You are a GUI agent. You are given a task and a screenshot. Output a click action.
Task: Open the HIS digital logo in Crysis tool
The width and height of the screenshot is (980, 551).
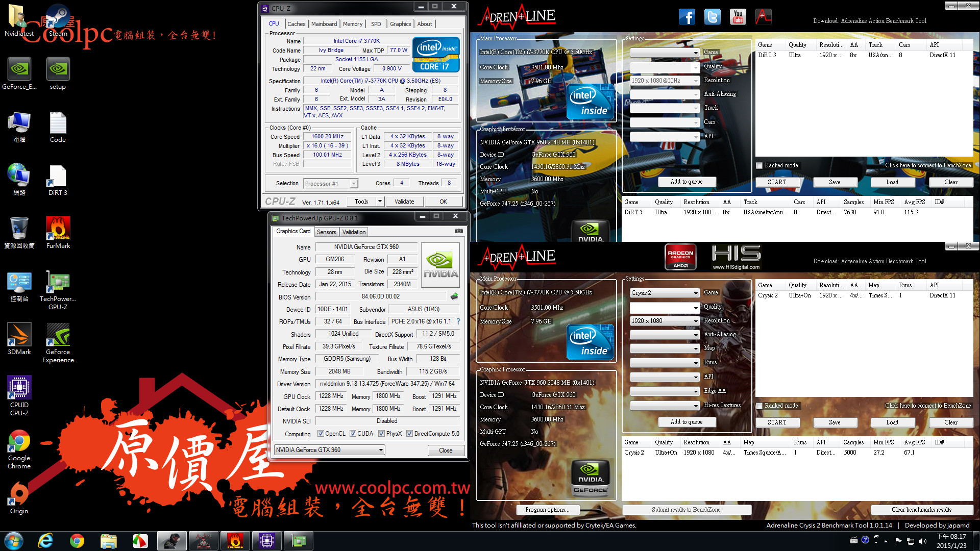(x=736, y=257)
